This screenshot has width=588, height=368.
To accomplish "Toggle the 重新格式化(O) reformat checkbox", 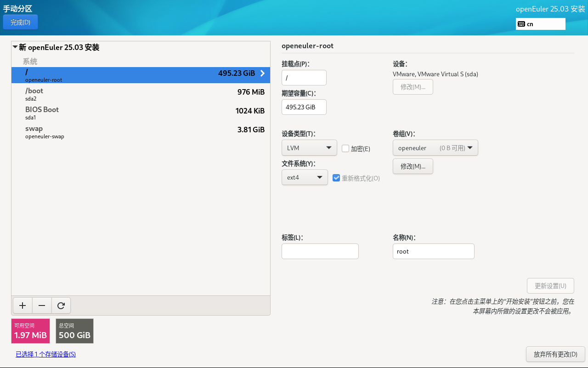I will [336, 178].
